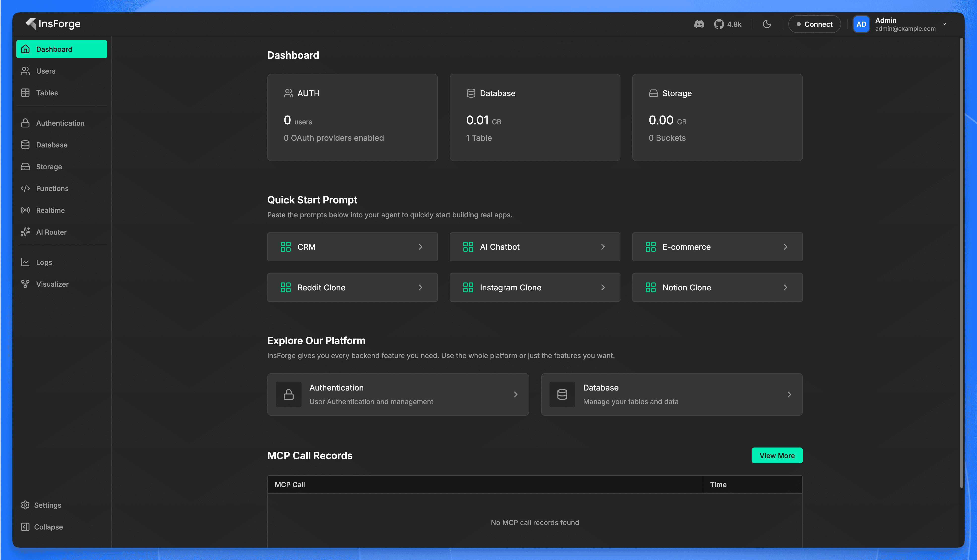Click the Database icon in the sidebar

[25, 145]
